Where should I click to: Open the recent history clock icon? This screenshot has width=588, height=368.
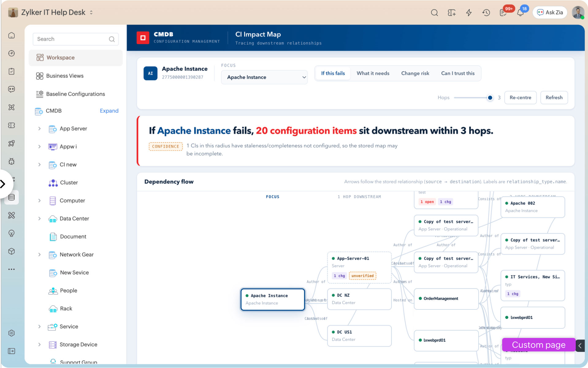tap(486, 13)
